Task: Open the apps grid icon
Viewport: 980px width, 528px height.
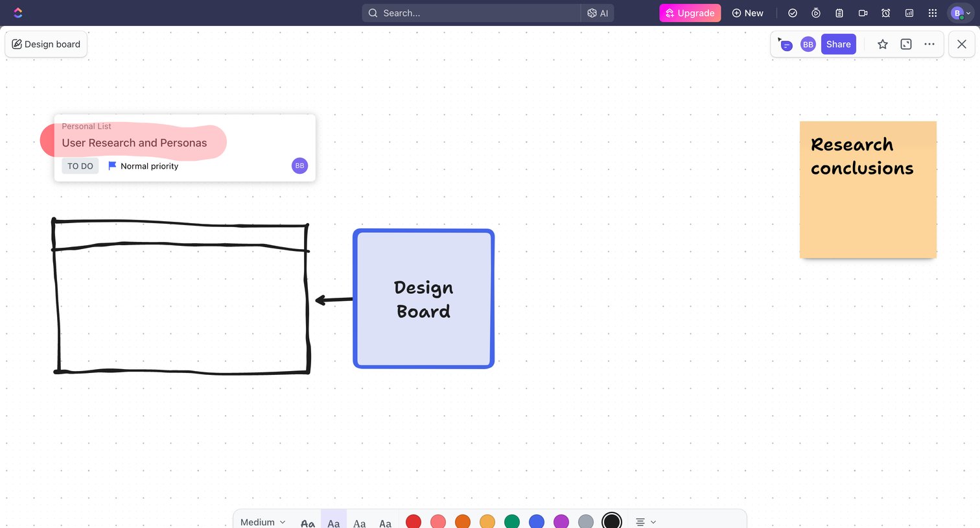Action: (x=933, y=13)
